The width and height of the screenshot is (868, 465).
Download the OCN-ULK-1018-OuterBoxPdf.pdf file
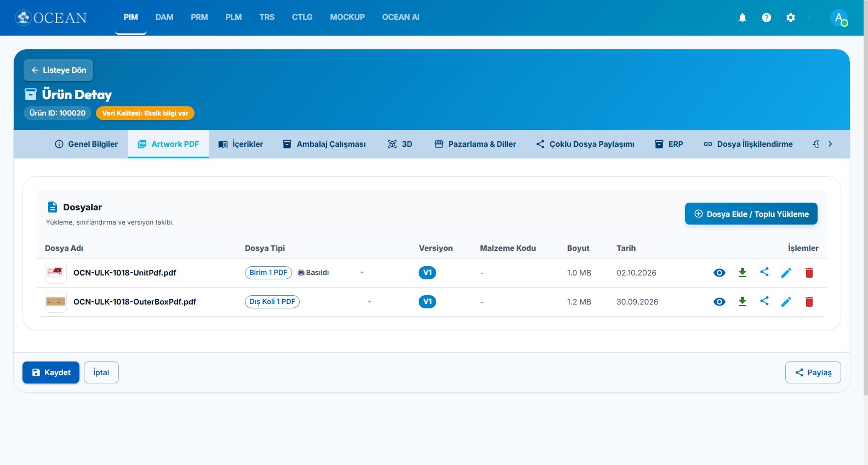point(743,302)
